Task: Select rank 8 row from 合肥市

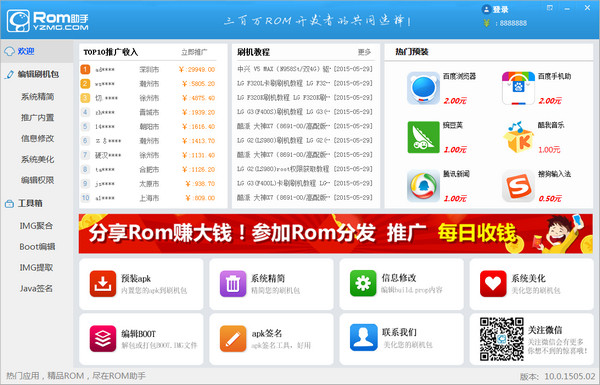Action: [148, 169]
